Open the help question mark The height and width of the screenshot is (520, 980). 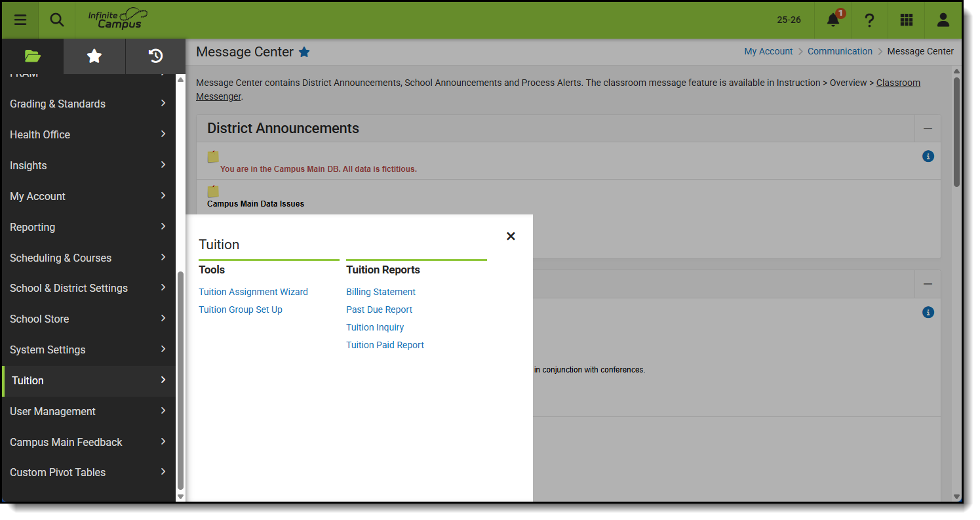point(870,20)
